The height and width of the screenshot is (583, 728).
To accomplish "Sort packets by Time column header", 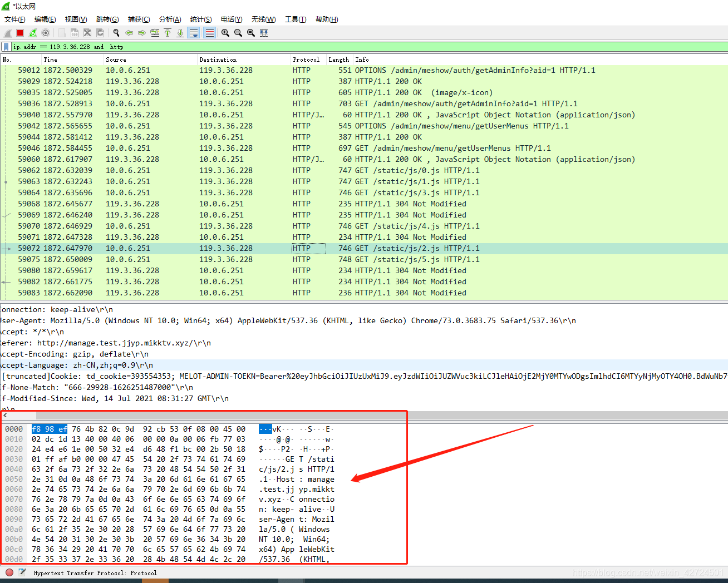I will coord(73,60).
